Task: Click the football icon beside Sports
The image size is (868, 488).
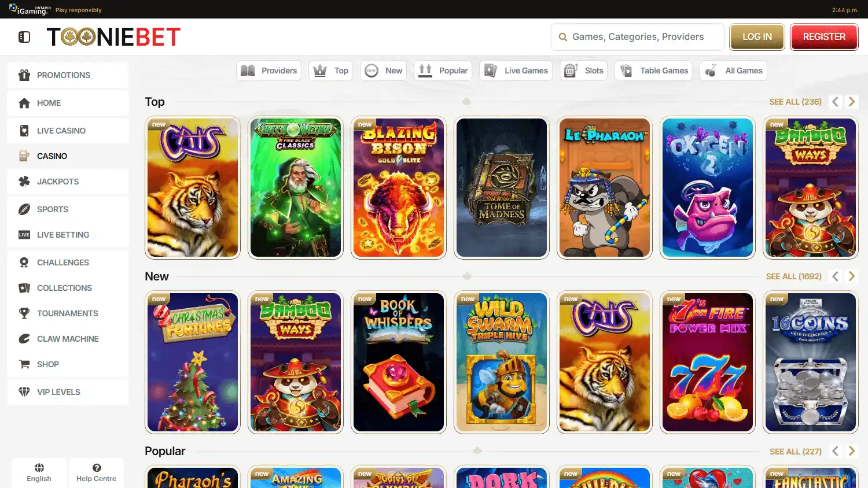Action: pyautogui.click(x=24, y=209)
